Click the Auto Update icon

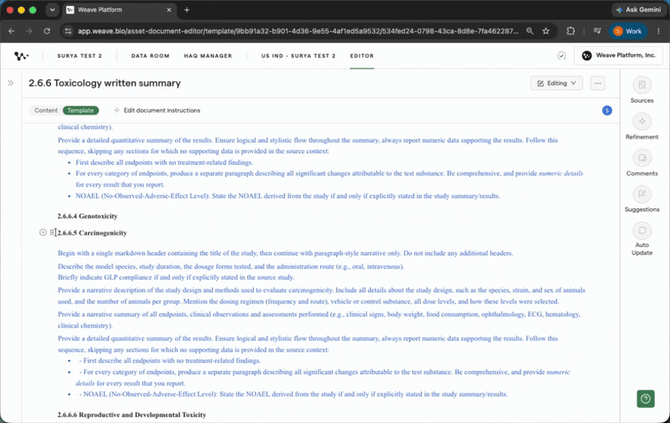click(642, 231)
